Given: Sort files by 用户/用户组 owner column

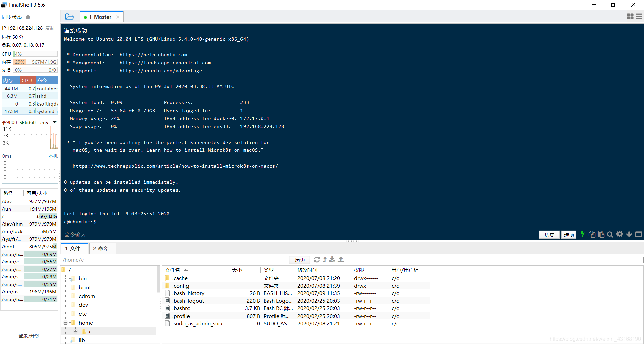Looking at the screenshot, I should pos(409,270).
